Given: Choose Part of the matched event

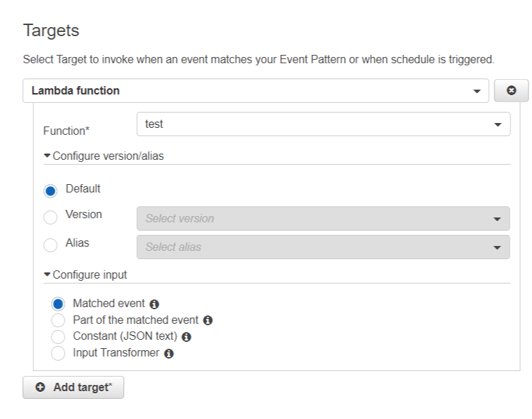Looking at the screenshot, I should pos(58,320).
